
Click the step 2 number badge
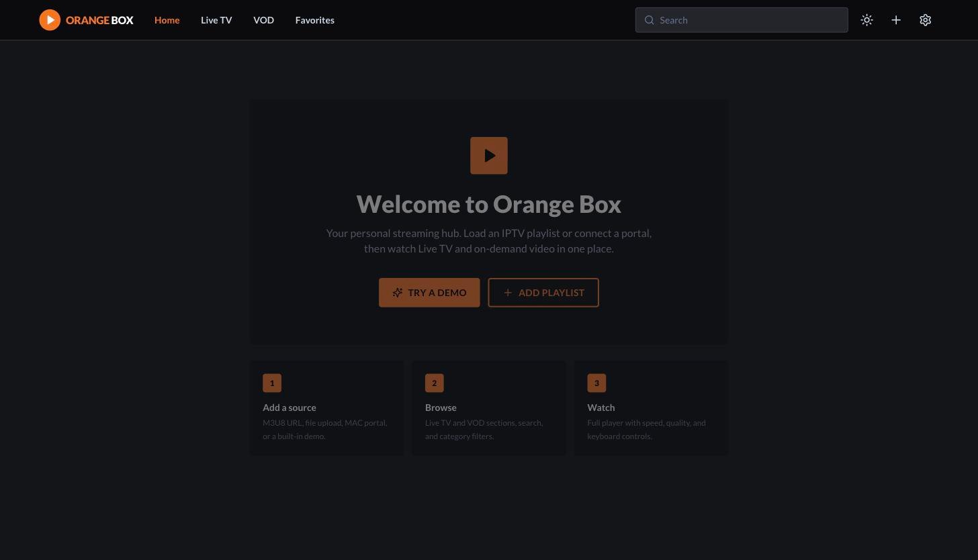point(435,383)
